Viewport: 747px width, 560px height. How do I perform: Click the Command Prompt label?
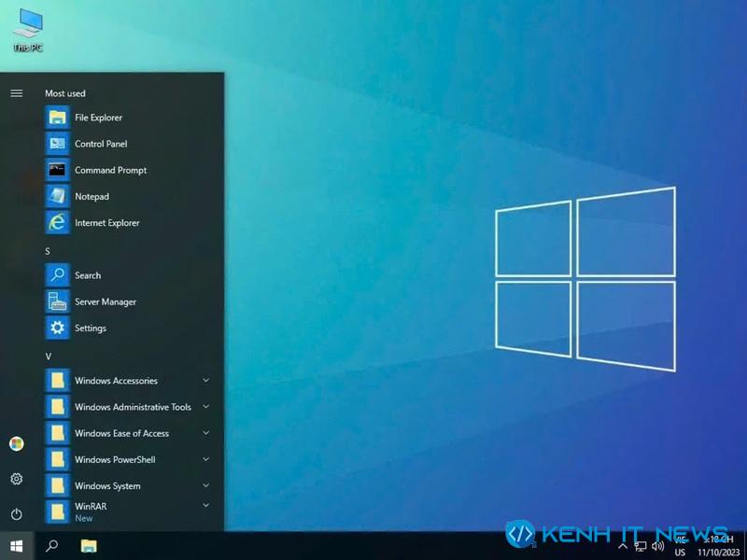coord(111,171)
